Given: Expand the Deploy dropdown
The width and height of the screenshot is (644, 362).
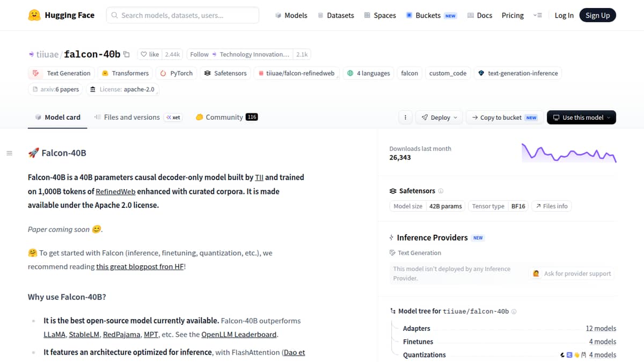Looking at the screenshot, I should click(440, 117).
